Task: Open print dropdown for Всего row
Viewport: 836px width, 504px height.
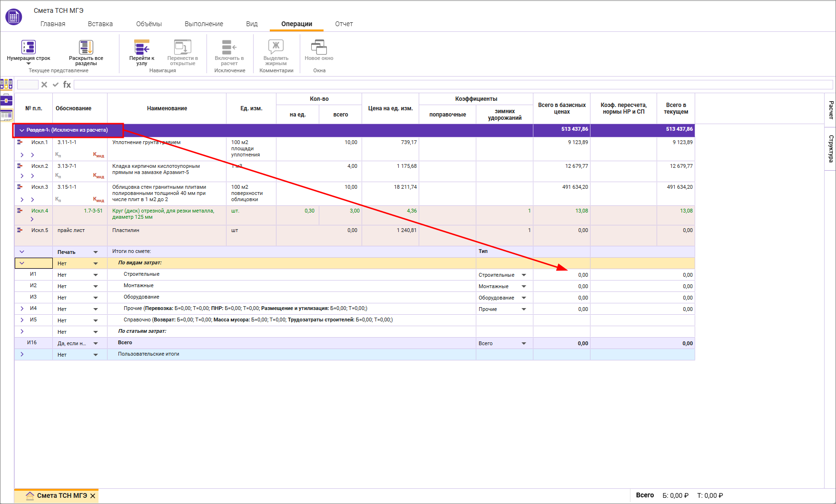Action: coord(96,343)
